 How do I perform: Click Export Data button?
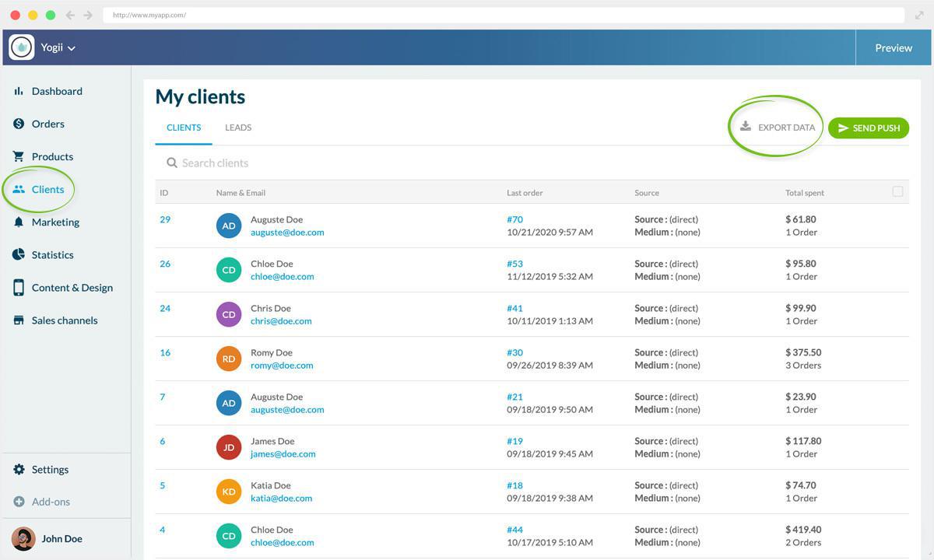tap(777, 128)
